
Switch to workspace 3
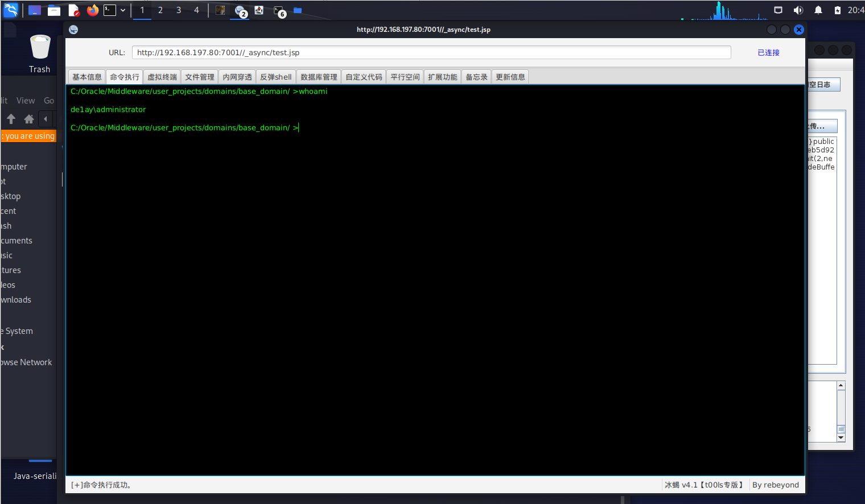click(179, 10)
